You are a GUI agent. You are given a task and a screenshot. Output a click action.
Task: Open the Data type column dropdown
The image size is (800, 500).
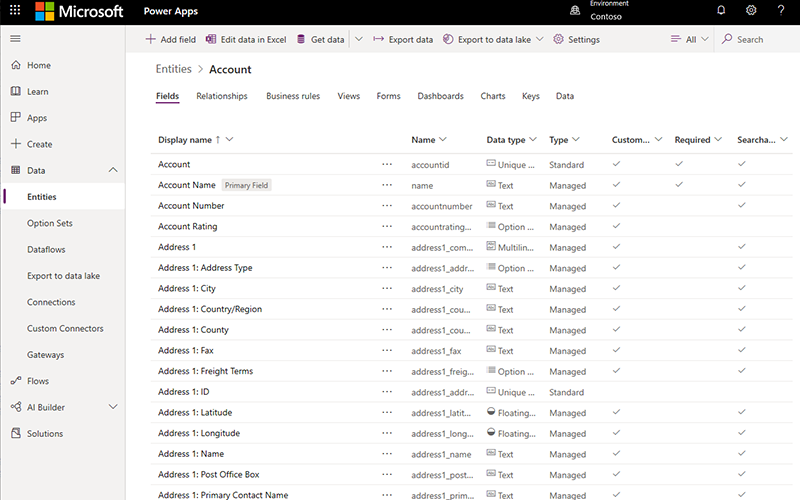click(533, 139)
